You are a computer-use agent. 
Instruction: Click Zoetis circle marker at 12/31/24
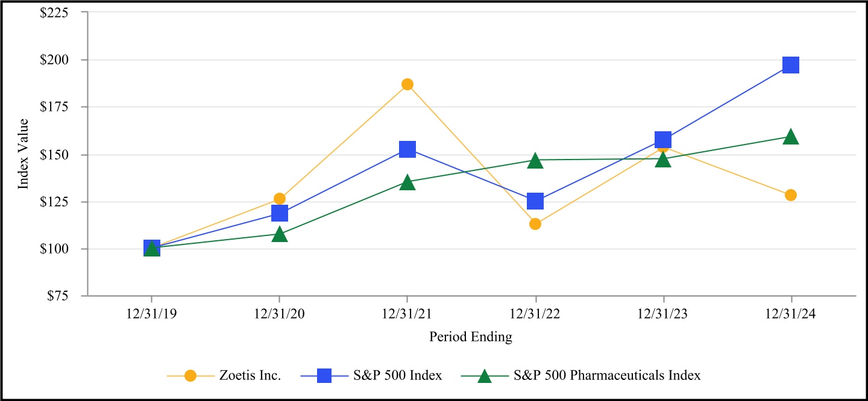coord(791,195)
